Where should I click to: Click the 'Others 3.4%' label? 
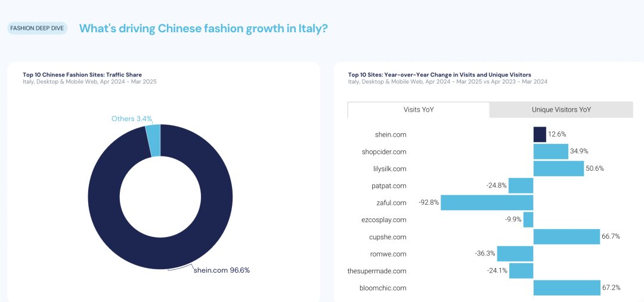132,119
